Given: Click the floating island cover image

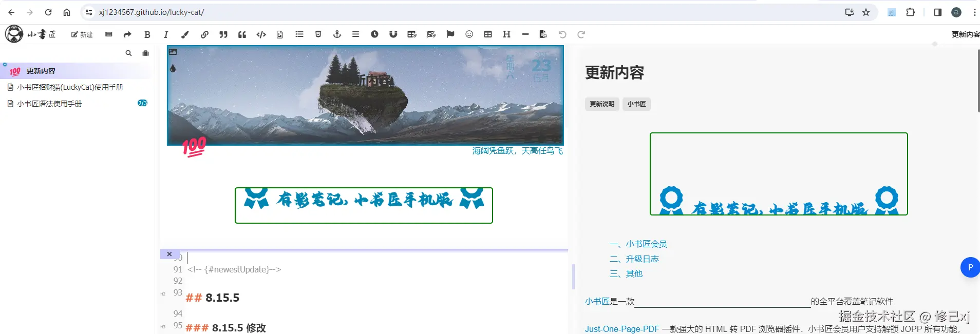Looking at the screenshot, I should point(365,95).
